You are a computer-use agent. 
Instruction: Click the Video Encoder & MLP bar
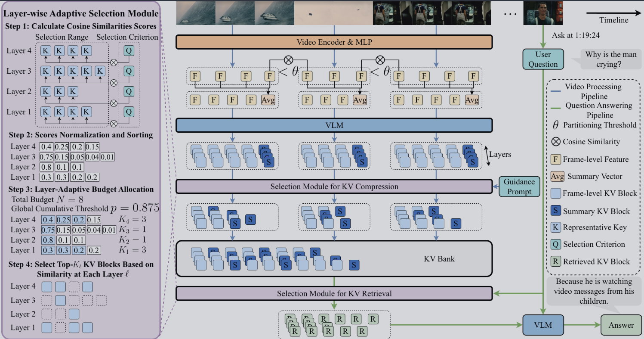pos(334,42)
